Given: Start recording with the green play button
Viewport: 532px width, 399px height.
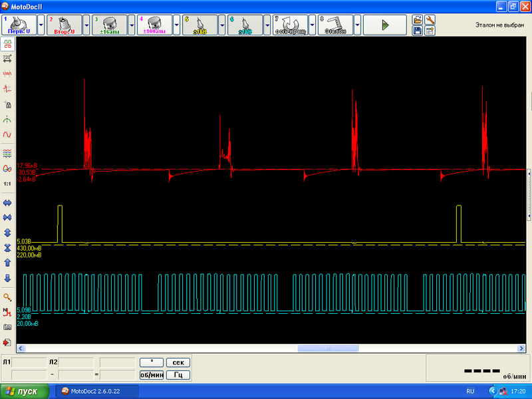Looking at the screenshot, I should 385,25.
